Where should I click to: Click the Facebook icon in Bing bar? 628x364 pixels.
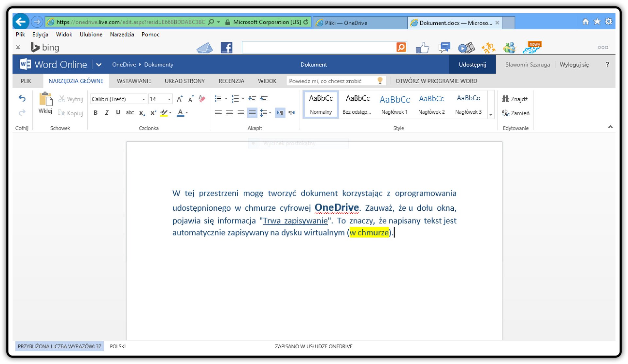[226, 48]
